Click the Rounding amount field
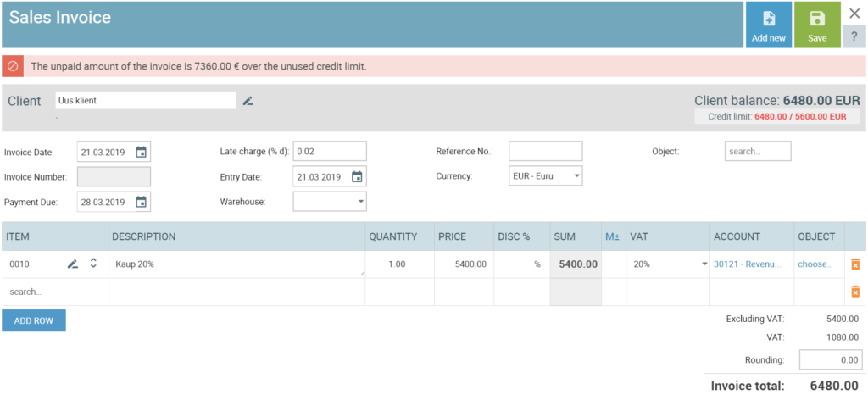This screenshot has width=868, height=395. [831, 359]
